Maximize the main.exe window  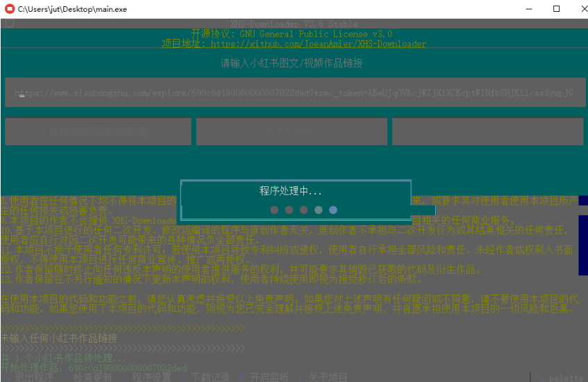click(x=557, y=9)
